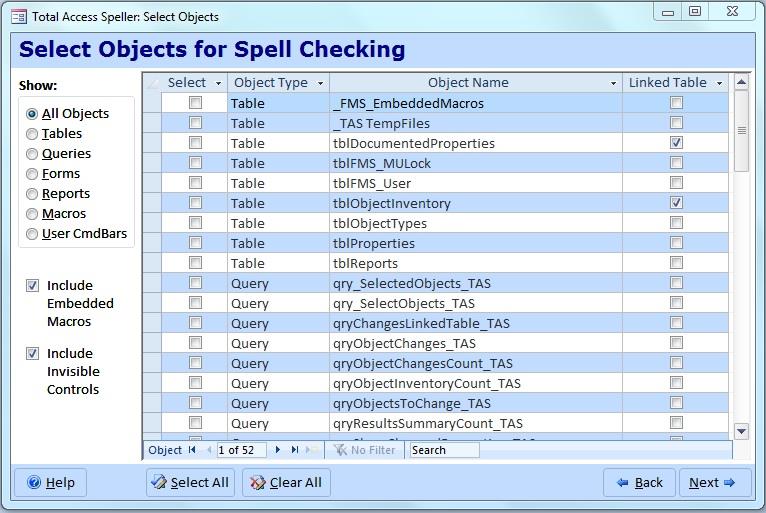
Task: Open the Linked Table column dropdown arrow
Action: [x=720, y=84]
